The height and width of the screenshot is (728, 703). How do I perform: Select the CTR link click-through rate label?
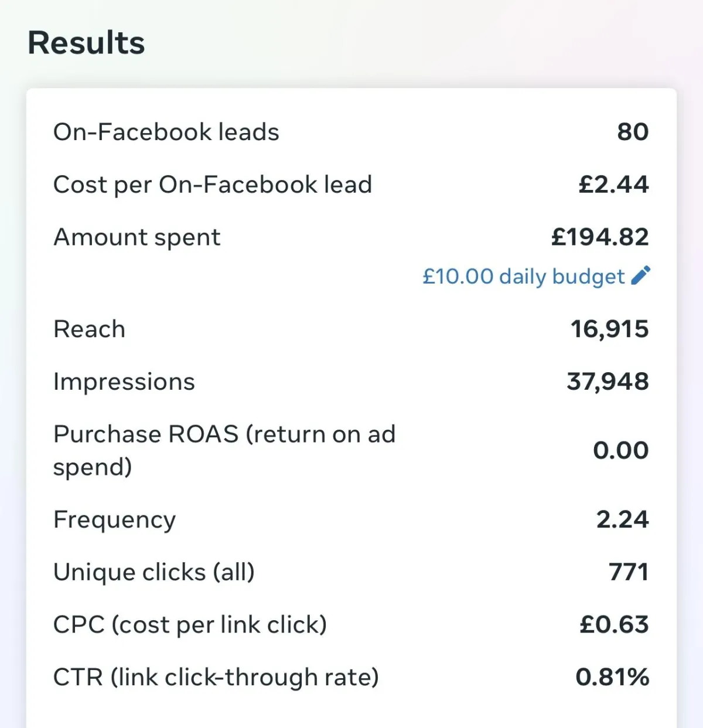[216, 677]
